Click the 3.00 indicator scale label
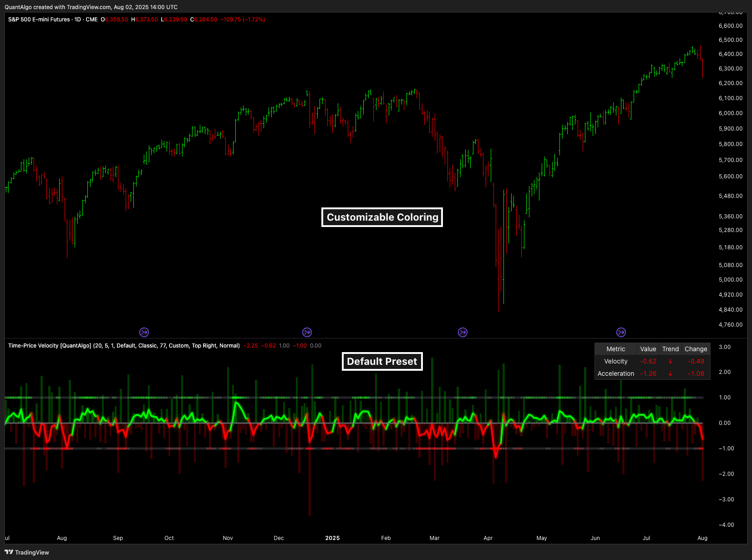This screenshot has width=752, height=560. coord(725,347)
